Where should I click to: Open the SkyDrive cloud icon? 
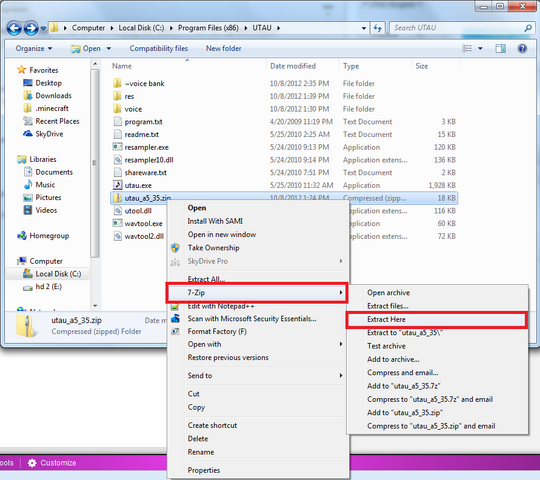click(28, 134)
